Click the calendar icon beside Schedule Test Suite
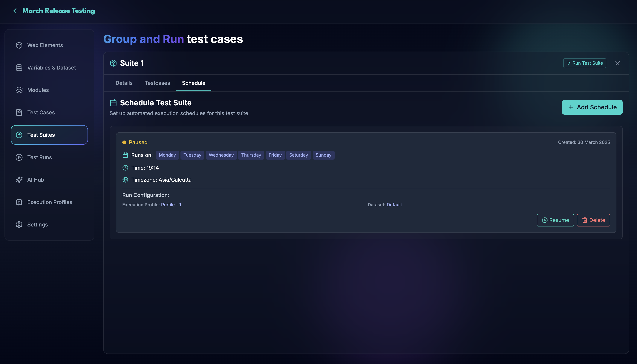Image resolution: width=637 pixels, height=364 pixels. click(x=113, y=103)
